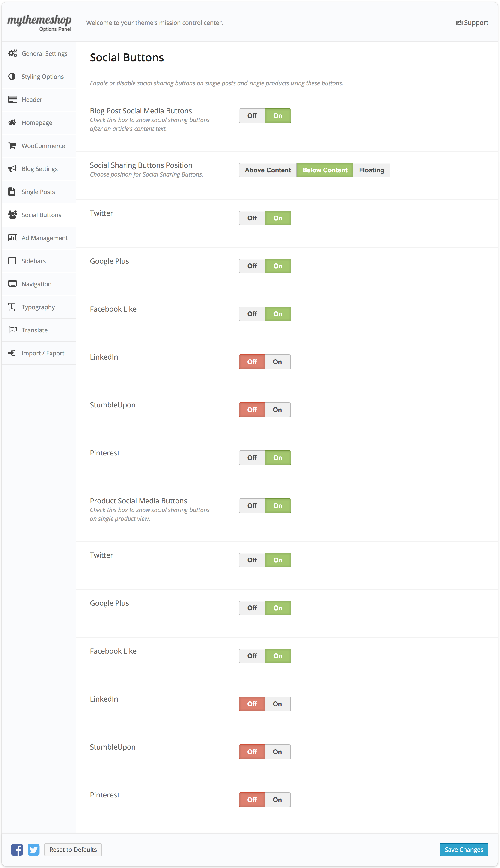Select the Styling Options contrast icon
500x868 pixels.
[12, 77]
